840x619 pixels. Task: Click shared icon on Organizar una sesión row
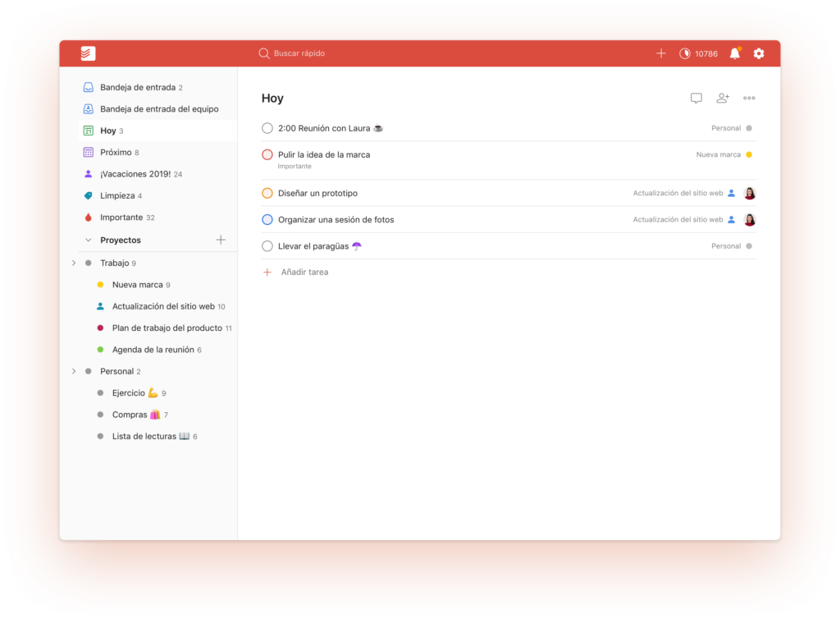pyautogui.click(x=731, y=219)
